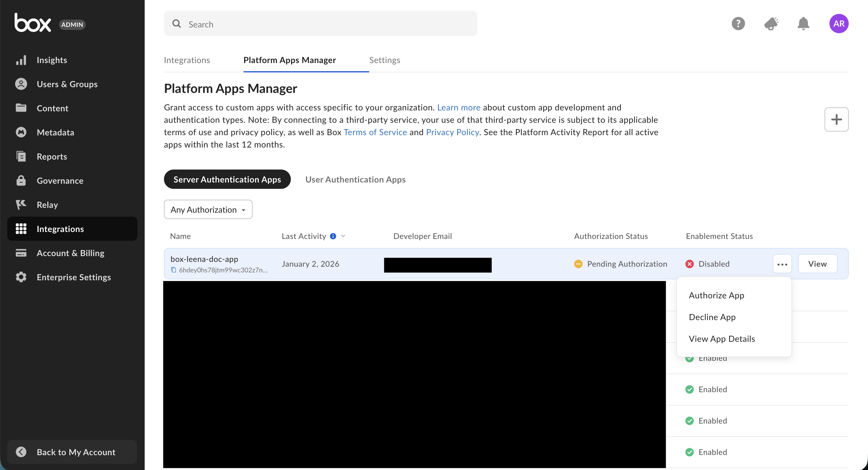Image resolution: width=868 pixels, height=470 pixels.
Task: Open the help question mark icon
Action: click(x=738, y=24)
